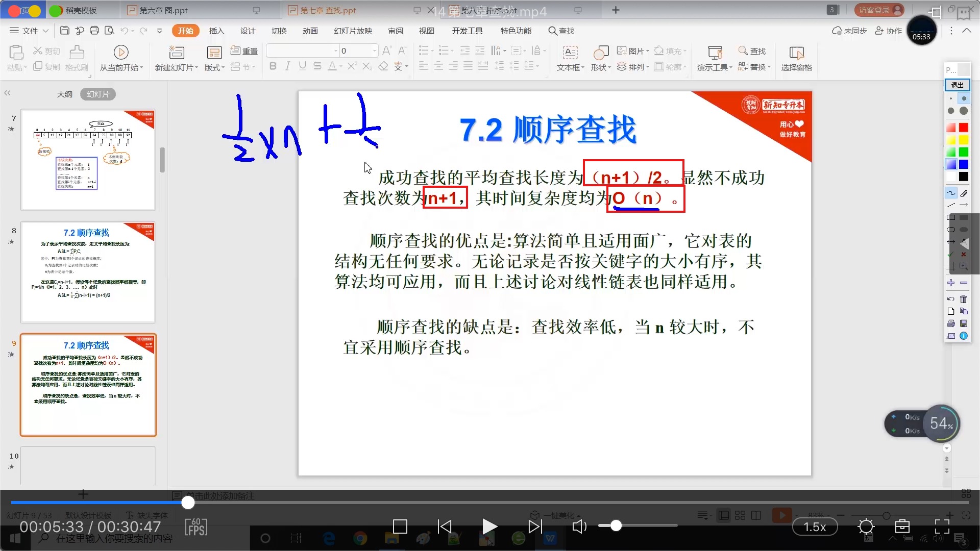The image size is (980, 551).
Task: Apply Underline formatting
Action: tap(303, 66)
